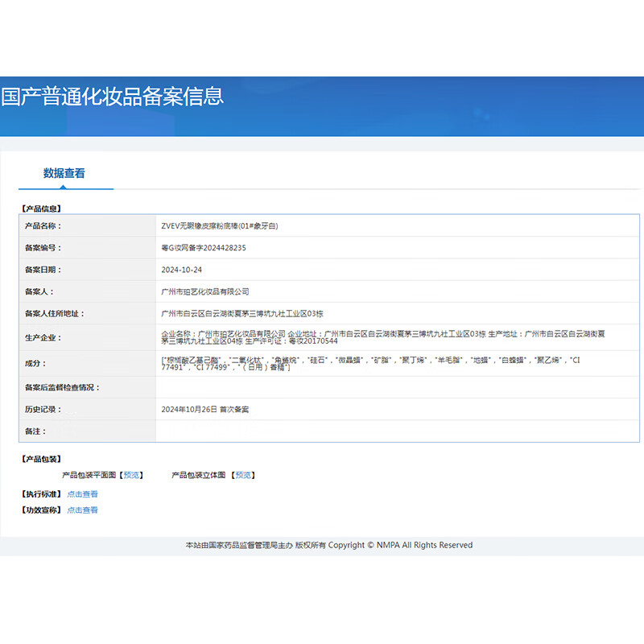This screenshot has height=644, width=644.
Task: Click 预览 link for 产品包装立体图
Action: pyautogui.click(x=243, y=475)
